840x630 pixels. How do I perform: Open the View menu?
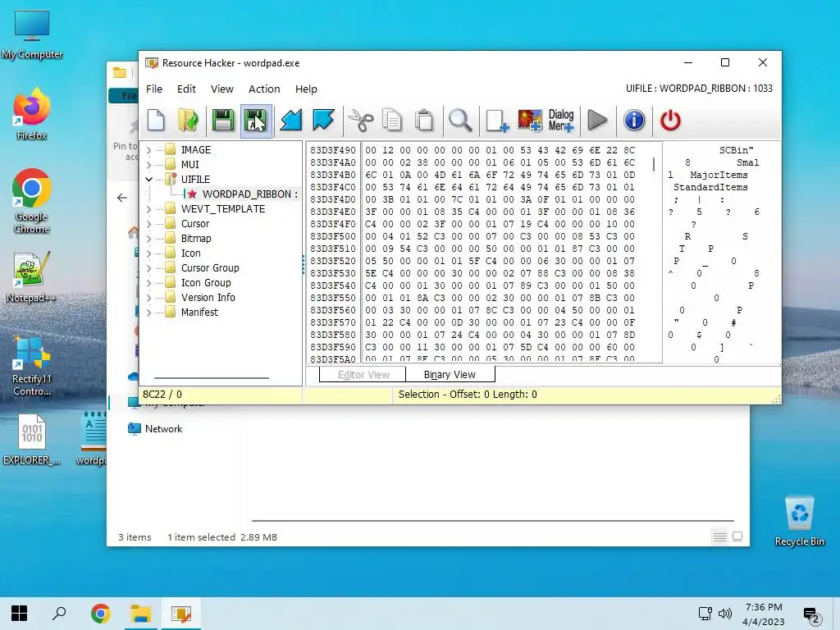221,89
